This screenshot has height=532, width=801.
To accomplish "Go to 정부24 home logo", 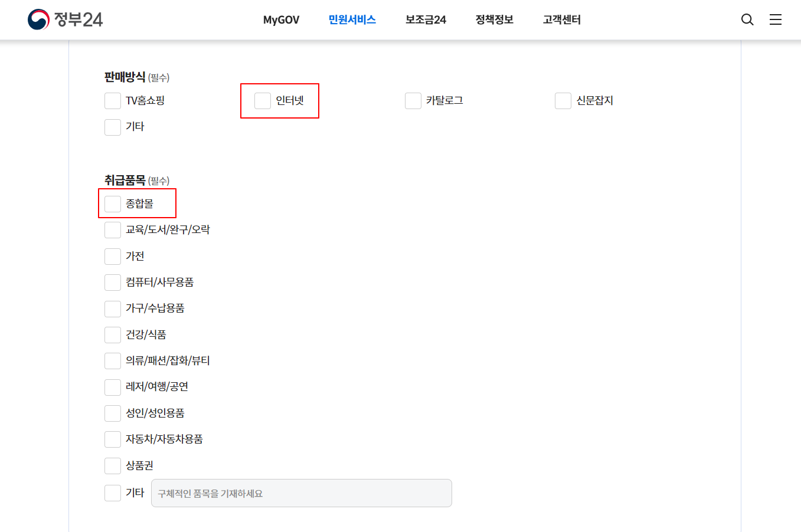I will click(65, 19).
